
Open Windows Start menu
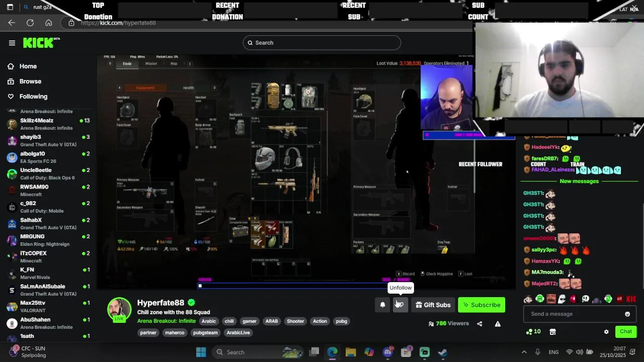pos(201,352)
